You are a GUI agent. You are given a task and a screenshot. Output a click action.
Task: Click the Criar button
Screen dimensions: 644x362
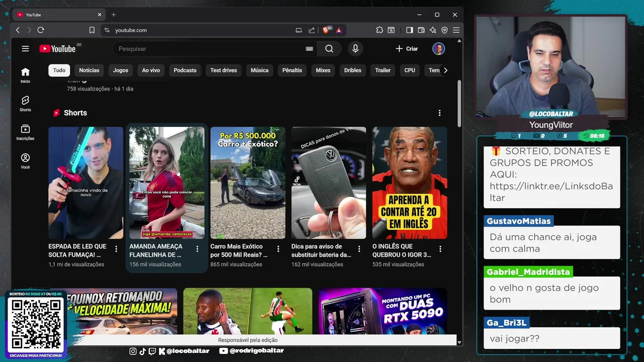pyautogui.click(x=407, y=49)
